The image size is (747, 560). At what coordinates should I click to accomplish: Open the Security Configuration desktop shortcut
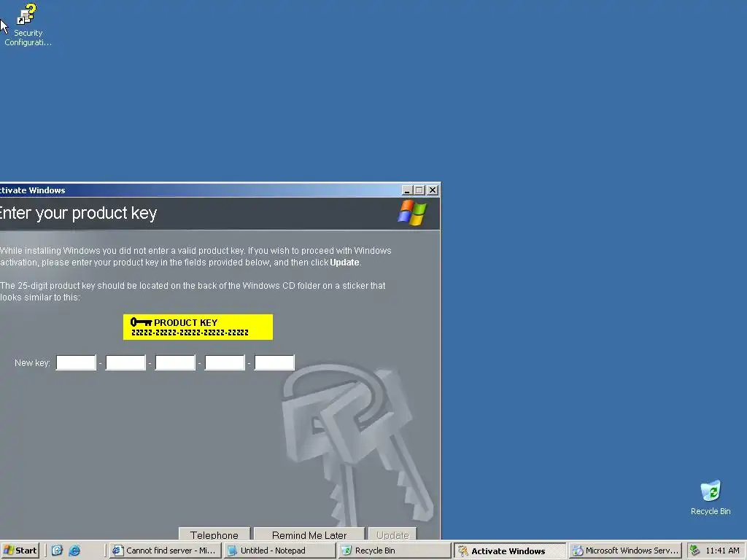pos(28,25)
